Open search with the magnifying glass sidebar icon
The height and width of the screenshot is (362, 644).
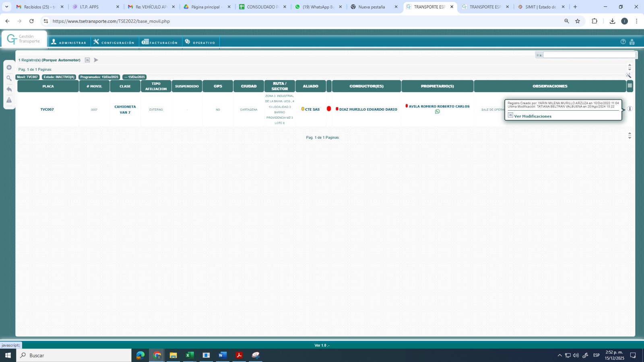coord(9,78)
